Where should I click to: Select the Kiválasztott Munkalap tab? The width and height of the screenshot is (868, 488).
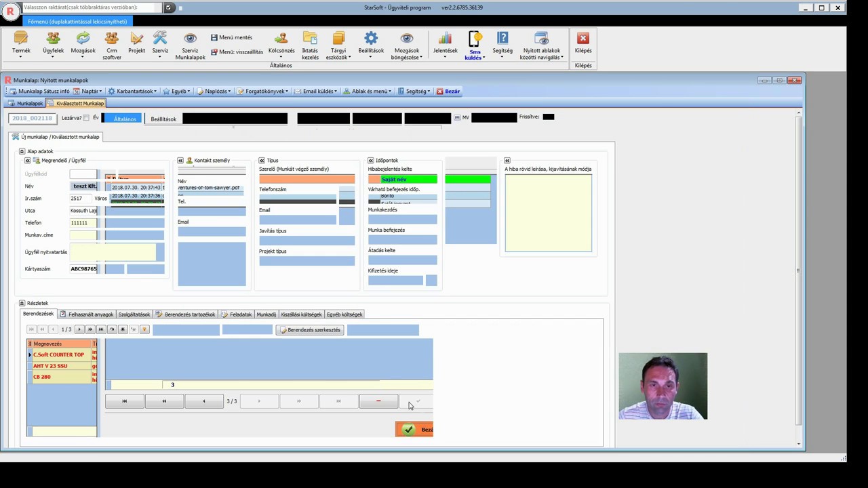click(x=76, y=103)
